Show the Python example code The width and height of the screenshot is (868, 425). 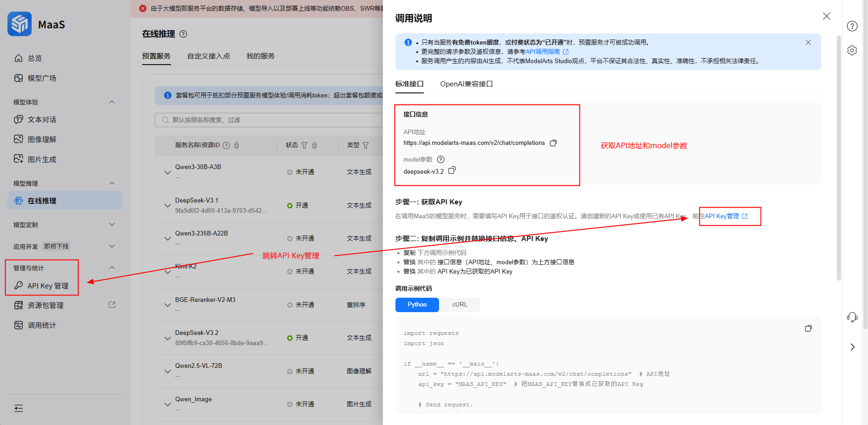click(x=417, y=305)
